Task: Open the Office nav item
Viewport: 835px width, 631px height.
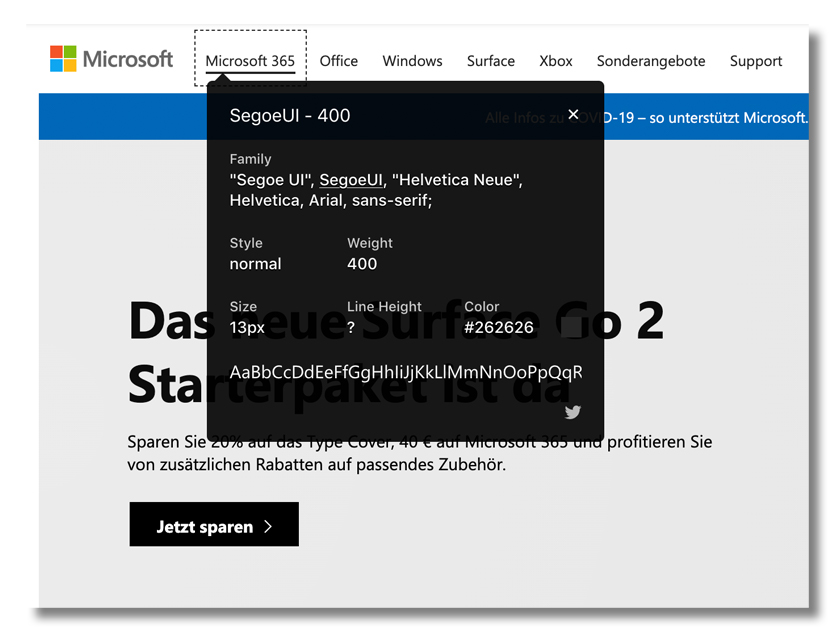Action: (339, 61)
